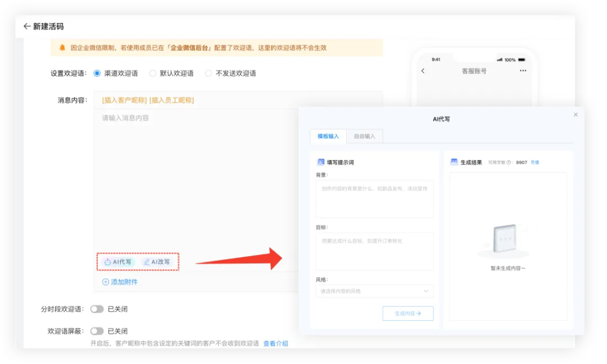Screen dimensions: 607x364
Task: Click the back chevron in phone preview
Action: 422,71
